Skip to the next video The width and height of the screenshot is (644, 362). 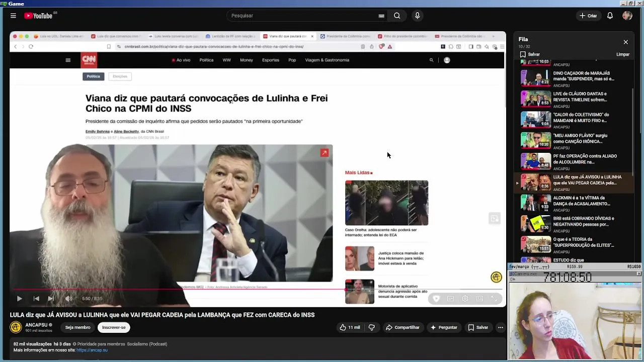click(x=51, y=299)
